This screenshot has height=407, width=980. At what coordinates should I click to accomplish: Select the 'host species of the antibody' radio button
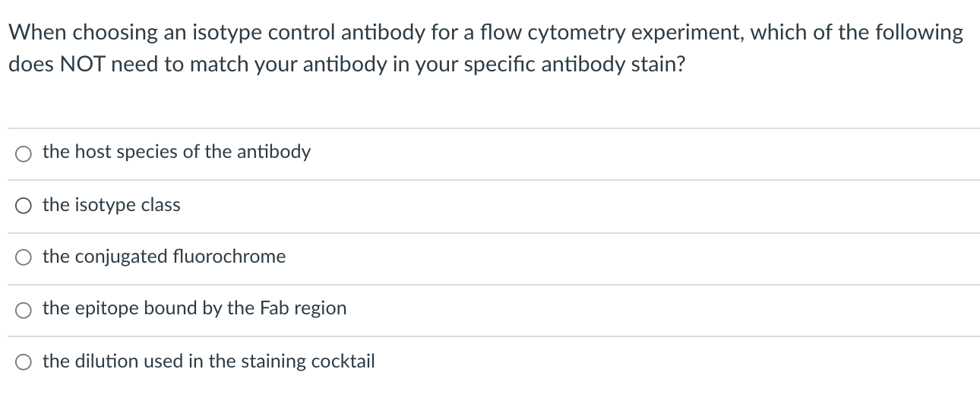point(23,153)
